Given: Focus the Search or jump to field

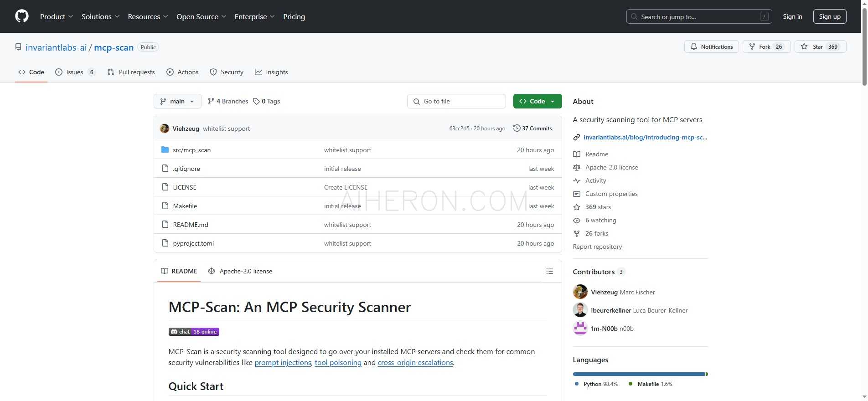Looking at the screenshot, I should coord(699,16).
